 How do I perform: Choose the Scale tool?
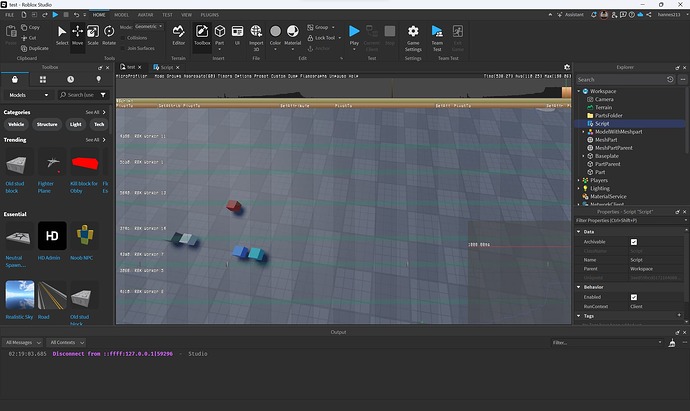93,35
